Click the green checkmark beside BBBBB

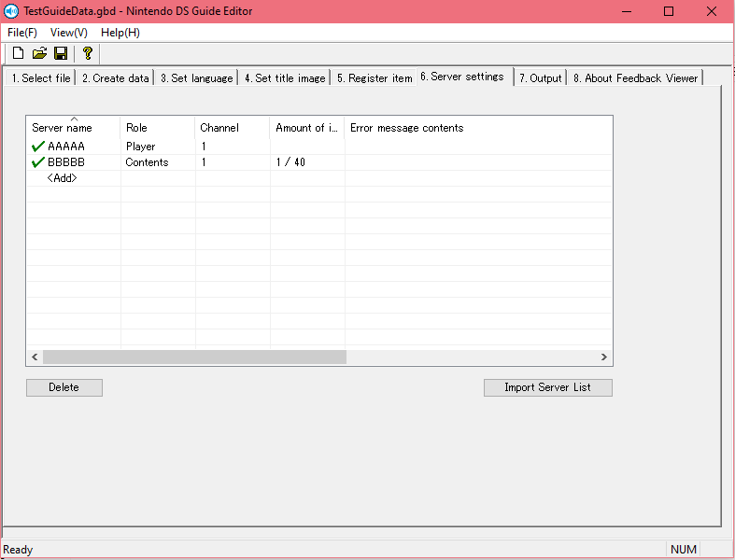38,162
